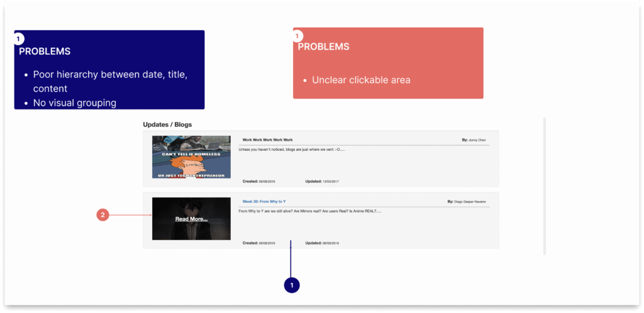Screen dimensions: 644x313
Task: Click the red annotation marker numbered 2
Action: (x=103, y=215)
